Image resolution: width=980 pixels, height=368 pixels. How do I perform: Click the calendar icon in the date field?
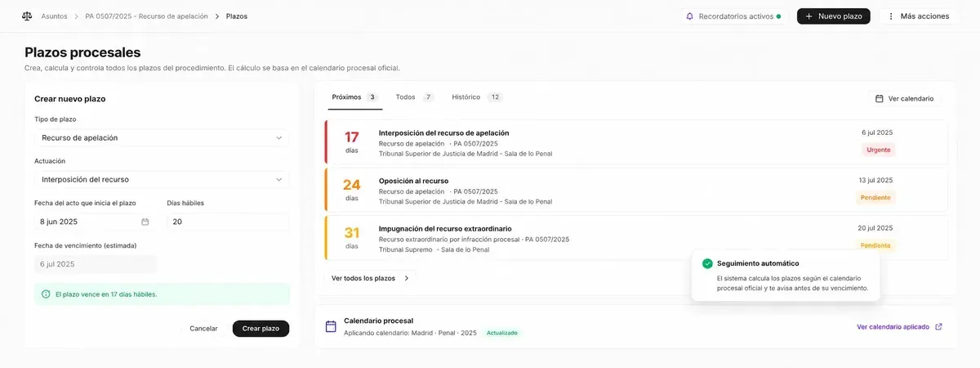(145, 222)
